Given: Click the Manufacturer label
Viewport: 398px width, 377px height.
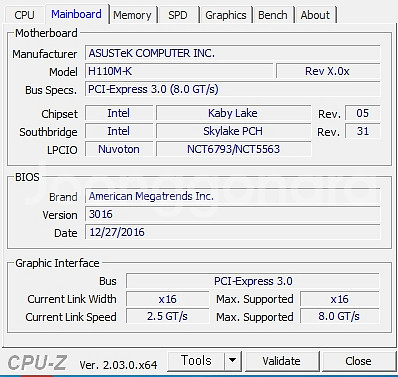Looking at the screenshot, I should tap(45, 54).
